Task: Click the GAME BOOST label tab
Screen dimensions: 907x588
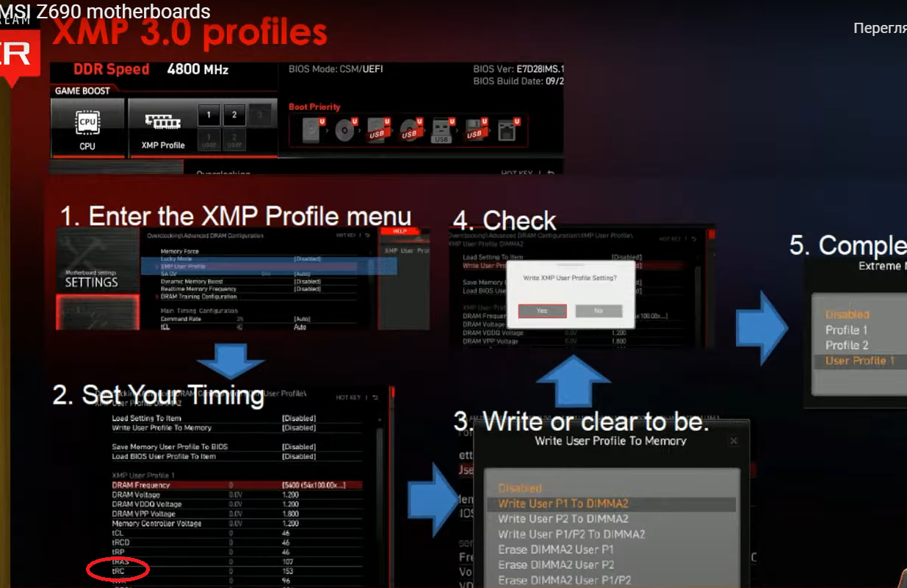Action: [82, 91]
